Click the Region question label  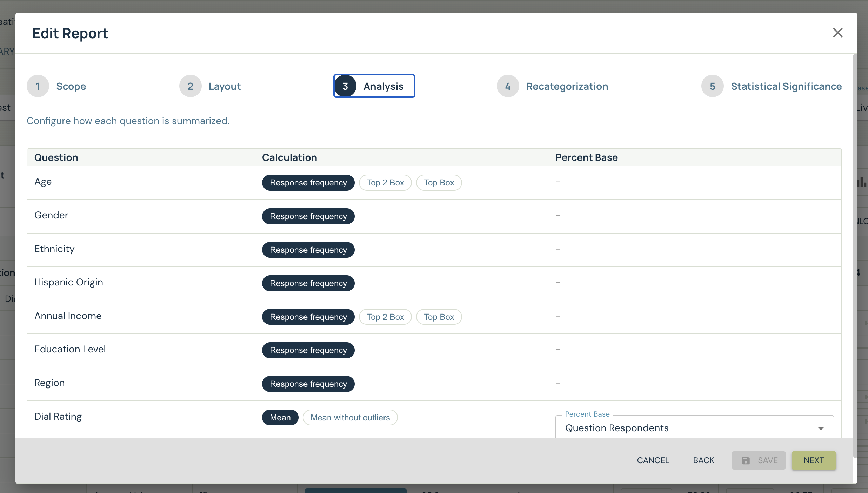coord(49,383)
